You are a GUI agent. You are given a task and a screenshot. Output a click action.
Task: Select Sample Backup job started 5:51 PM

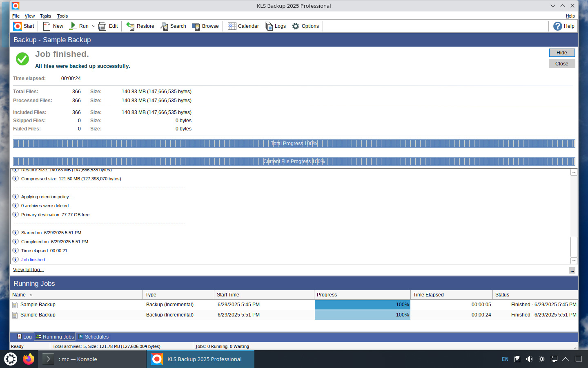tap(294, 315)
